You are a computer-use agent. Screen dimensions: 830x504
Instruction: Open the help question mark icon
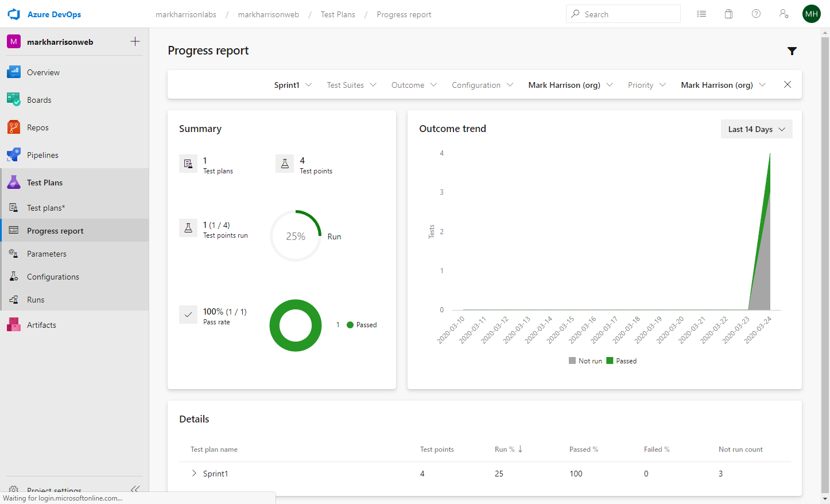(x=756, y=14)
